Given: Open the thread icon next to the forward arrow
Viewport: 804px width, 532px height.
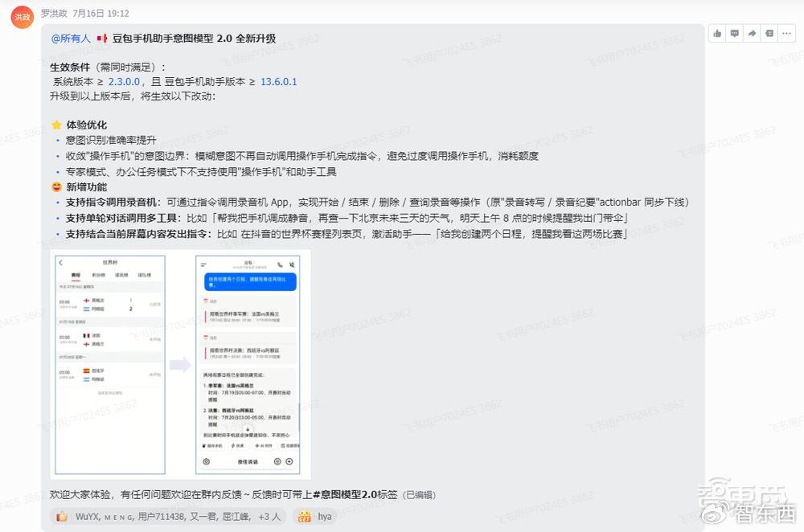Looking at the screenshot, I should [769, 33].
